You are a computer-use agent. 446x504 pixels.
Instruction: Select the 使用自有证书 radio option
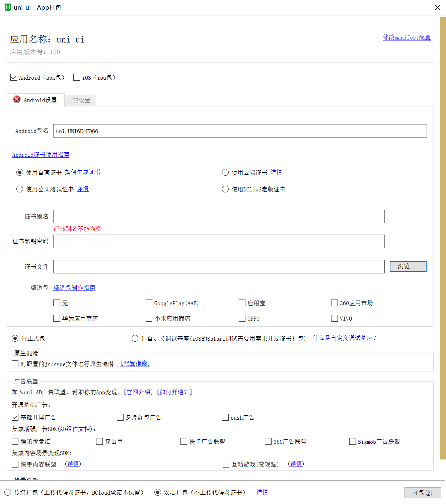tap(20, 172)
